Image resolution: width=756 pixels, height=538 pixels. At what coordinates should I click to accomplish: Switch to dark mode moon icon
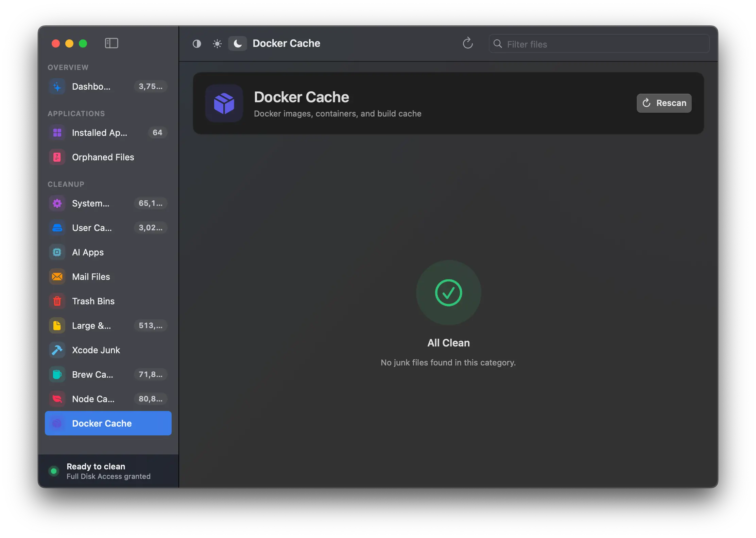pos(238,43)
